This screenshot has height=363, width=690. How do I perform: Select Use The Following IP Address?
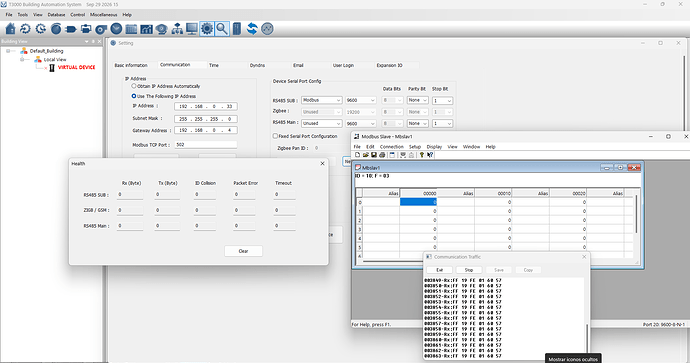click(x=134, y=96)
